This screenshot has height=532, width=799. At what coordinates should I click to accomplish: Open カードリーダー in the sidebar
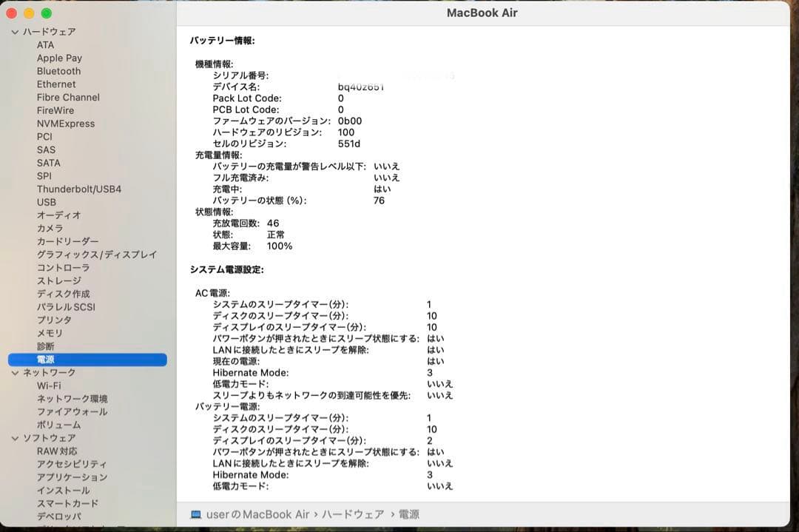point(68,241)
